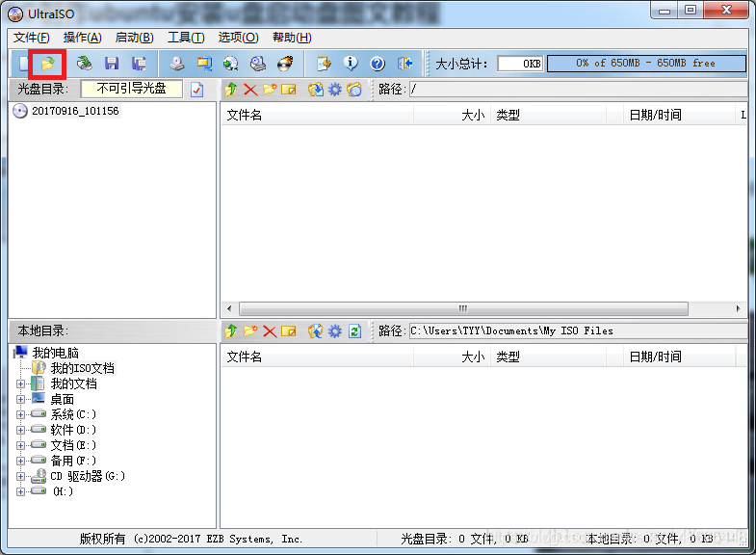Expand the 软件 (D:) drive node
Screen dimensions: 756x555
coord(20,430)
